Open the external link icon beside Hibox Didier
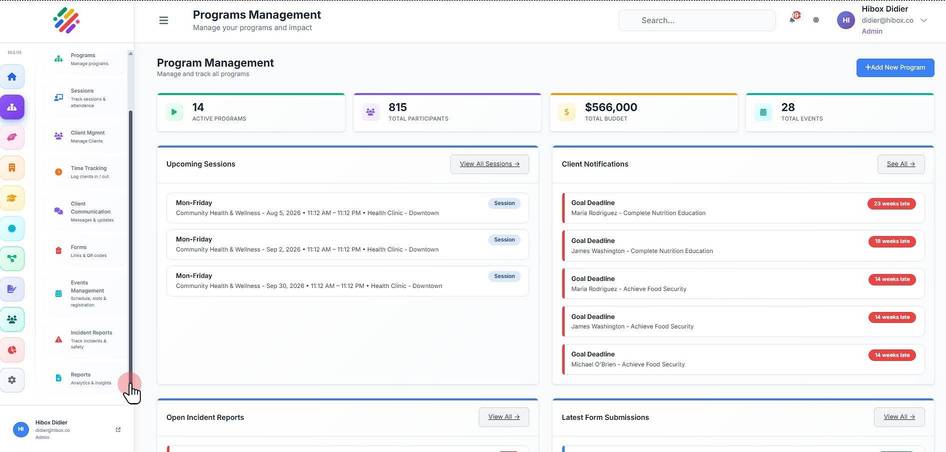Screen dimensions: 946x452 [x=118, y=430]
